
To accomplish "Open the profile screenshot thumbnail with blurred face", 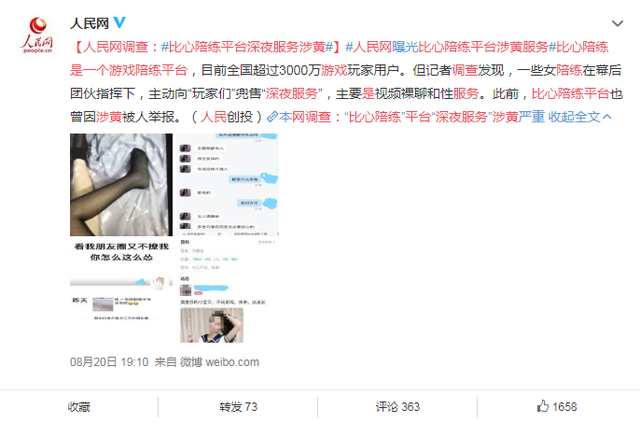I will (x=228, y=291).
